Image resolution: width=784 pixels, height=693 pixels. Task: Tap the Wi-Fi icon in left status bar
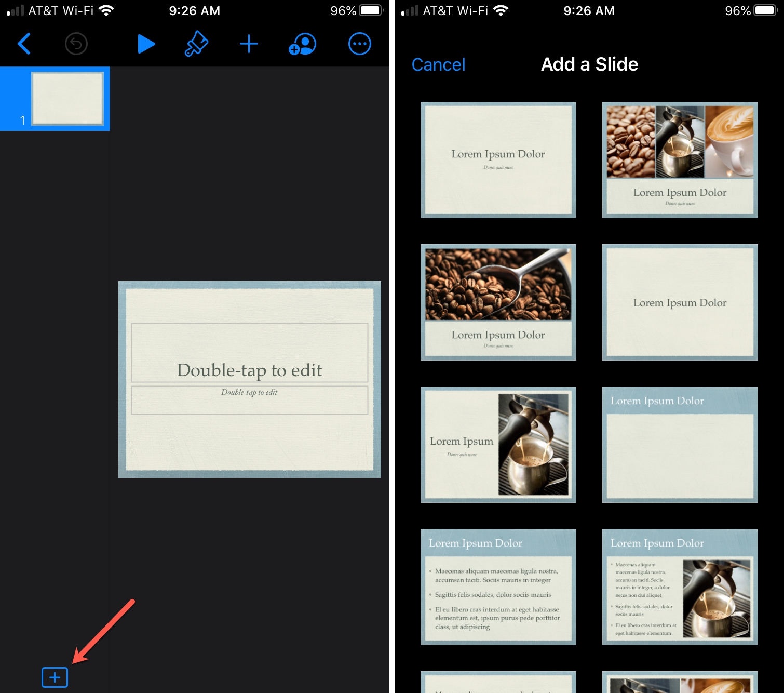(x=106, y=10)
